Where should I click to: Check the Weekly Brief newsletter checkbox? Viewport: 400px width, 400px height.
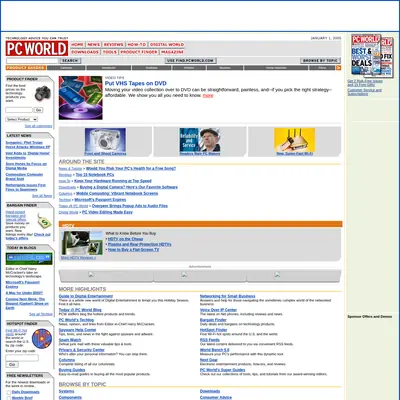click(9, 398)
